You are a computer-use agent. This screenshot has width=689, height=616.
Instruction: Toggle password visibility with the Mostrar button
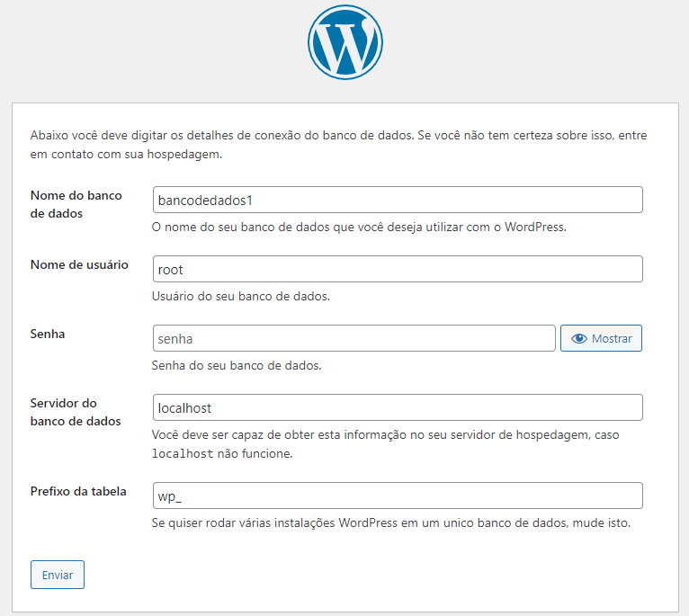601,339
